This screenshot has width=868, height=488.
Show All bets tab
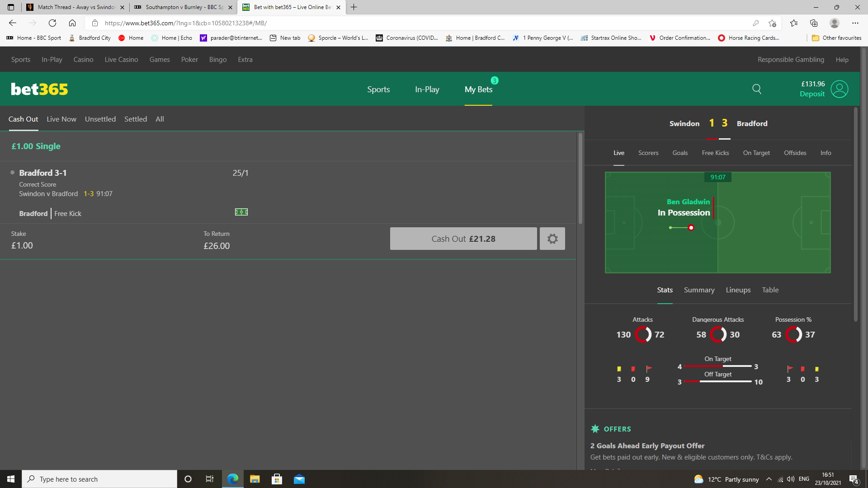click(160, 119)
